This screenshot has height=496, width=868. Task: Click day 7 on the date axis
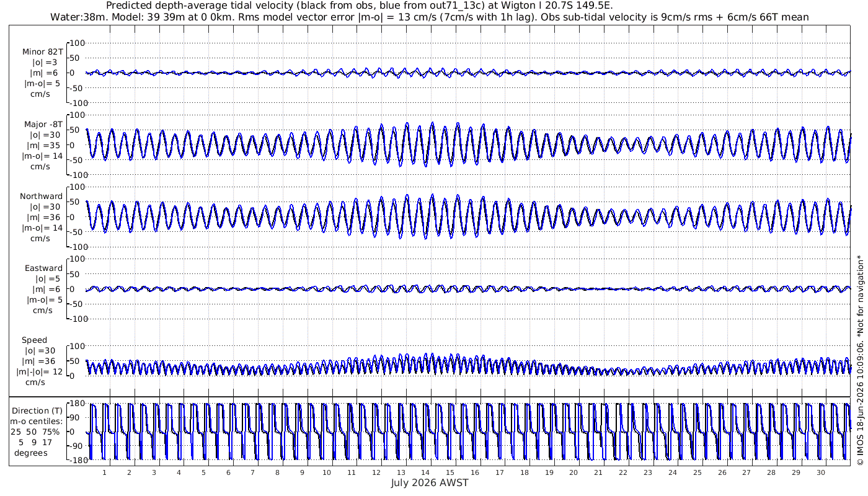pyautogui.click(x=252, y=472)
